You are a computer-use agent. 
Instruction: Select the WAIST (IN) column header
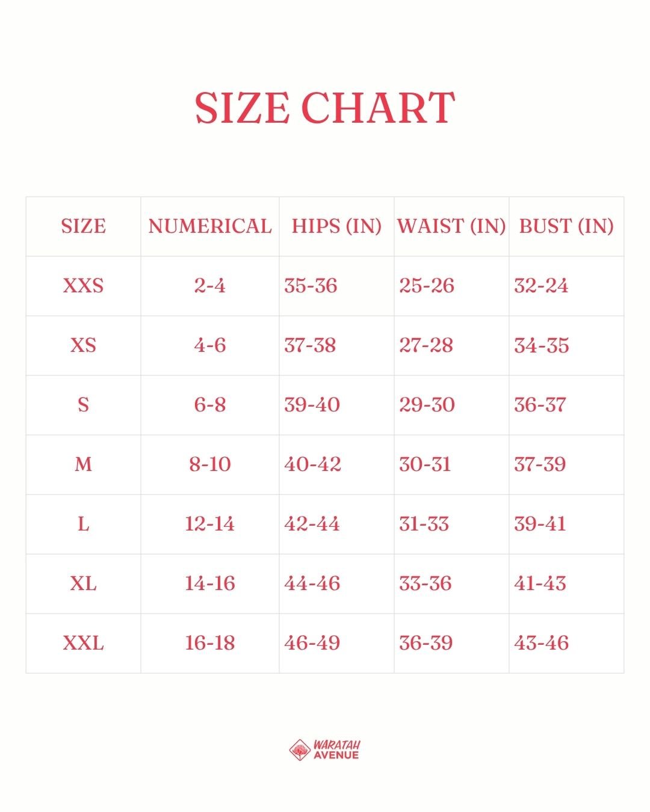(x=451, y=226)
